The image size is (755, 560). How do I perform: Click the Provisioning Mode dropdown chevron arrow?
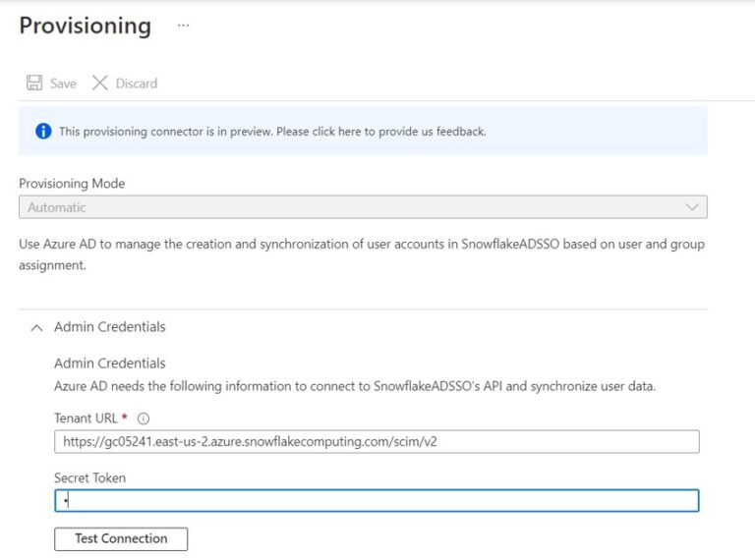[x=692, y=207]
